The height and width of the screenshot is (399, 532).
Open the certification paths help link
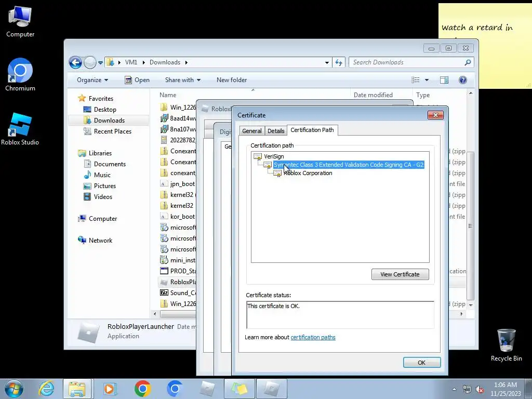click(x=313, y=337)
